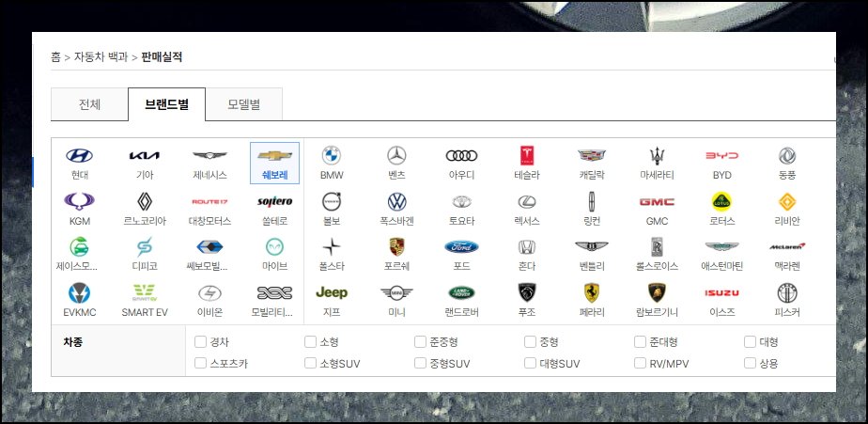Check the 경차 vehicle type box
The height and width of the screenshot is (424, 868).
coord(200,342)
